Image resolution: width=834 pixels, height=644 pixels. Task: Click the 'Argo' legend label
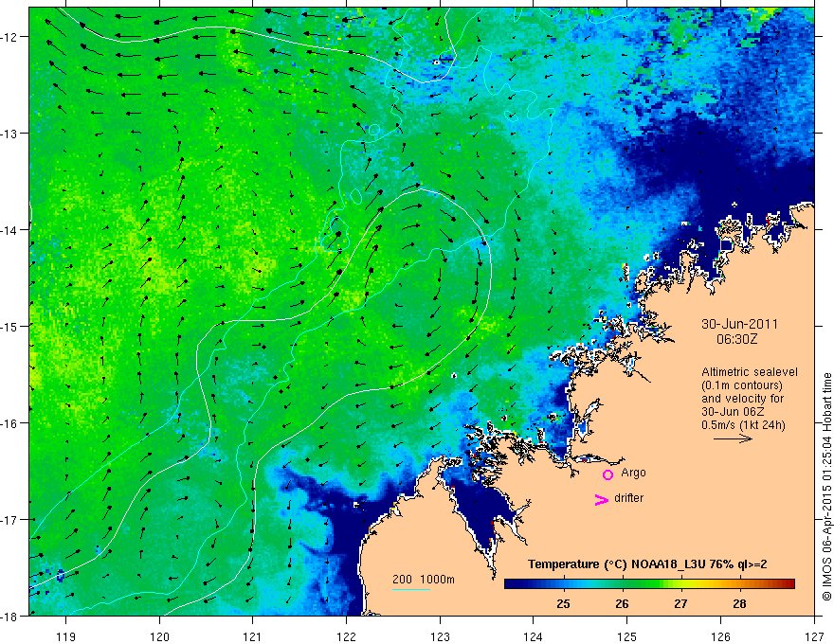(x=633, y=473)
